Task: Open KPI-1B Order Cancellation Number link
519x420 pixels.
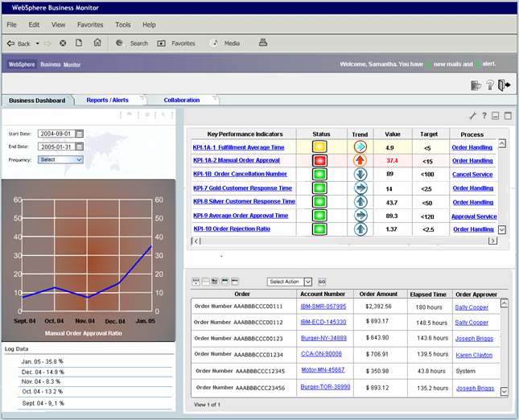Action: click(x=240, y=174)
